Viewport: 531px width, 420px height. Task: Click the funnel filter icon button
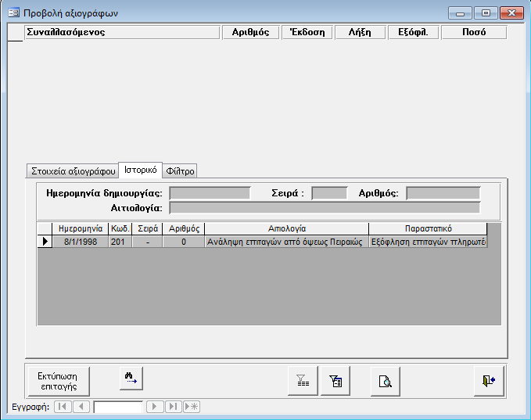pyautogui.click(x=302, y=380)
